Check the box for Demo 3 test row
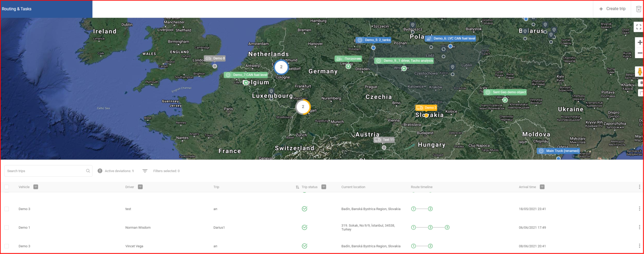The height and width of the screenshot is (254, 644). (7, 209)
